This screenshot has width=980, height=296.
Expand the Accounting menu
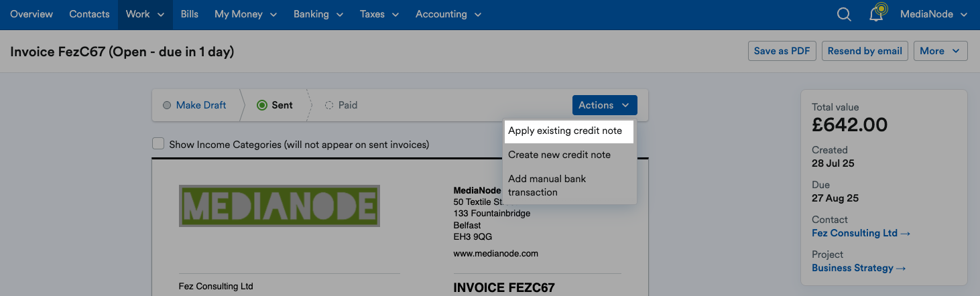[x=448, y=14]
